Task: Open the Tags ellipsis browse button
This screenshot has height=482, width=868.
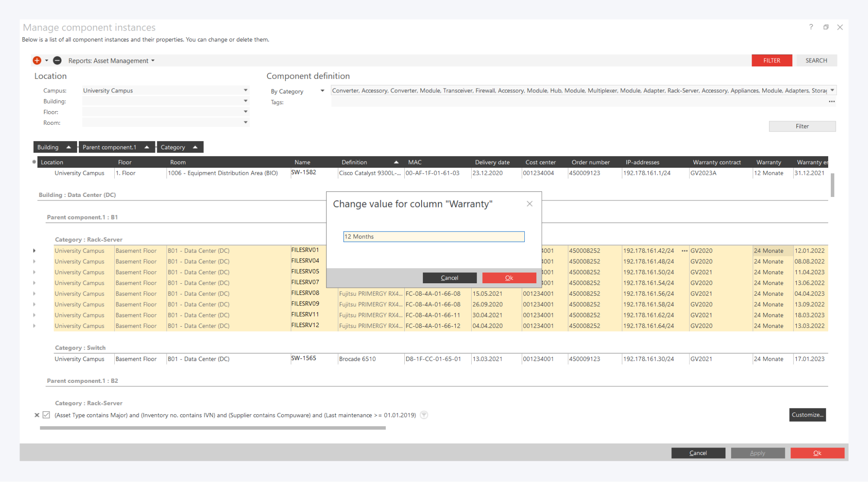Action: (x=832, y=102)
